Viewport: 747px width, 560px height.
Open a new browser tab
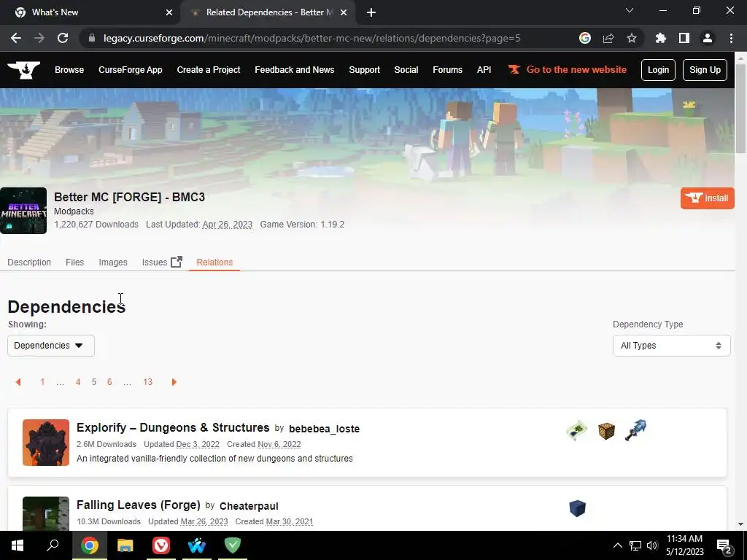(x=371, y=12)
